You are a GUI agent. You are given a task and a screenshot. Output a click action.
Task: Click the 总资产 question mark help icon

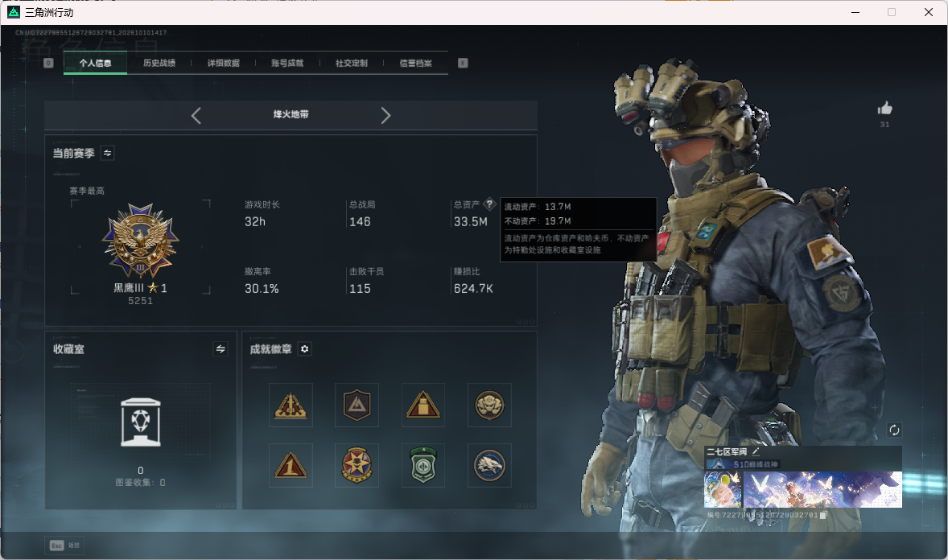pyautogui.click(x=490, y=204)
